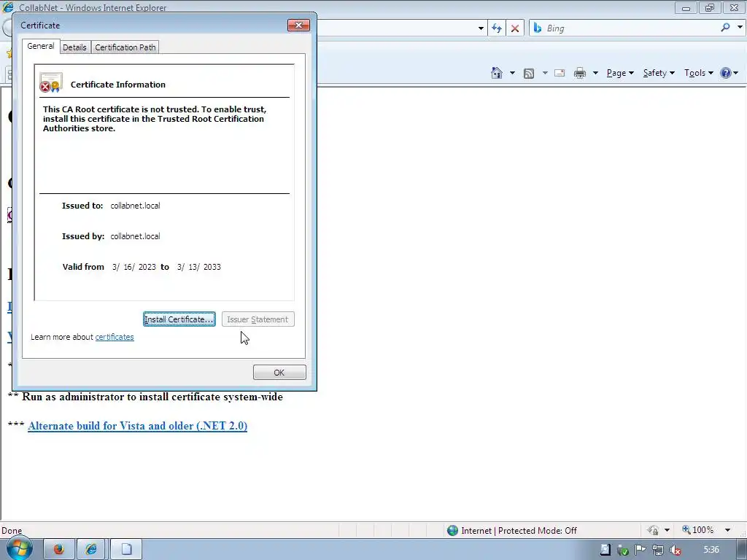
Task: Open Alternate build for Vista link
Action: coord(138,426)
